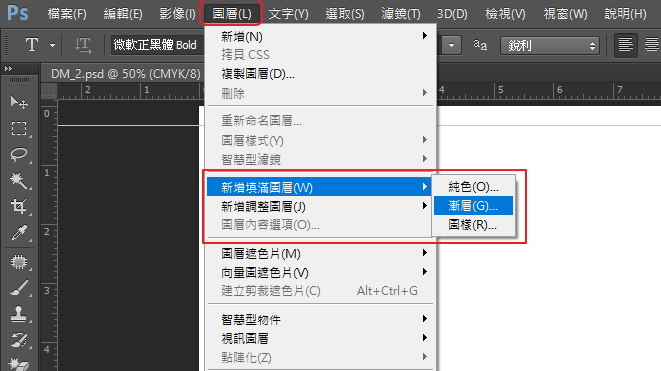Click the anti-aliasing aa icon
Viewport: 661px width, 371px height.
[x=480, y=45]
